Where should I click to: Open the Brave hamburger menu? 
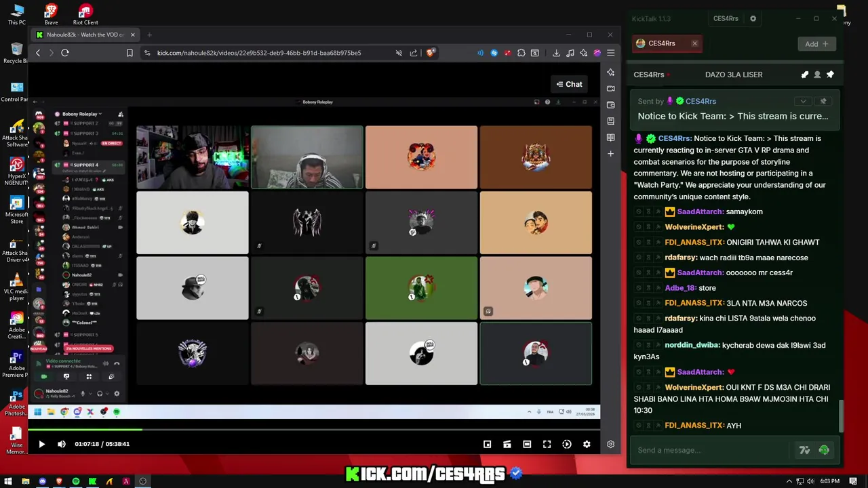[x=610, y=53]
